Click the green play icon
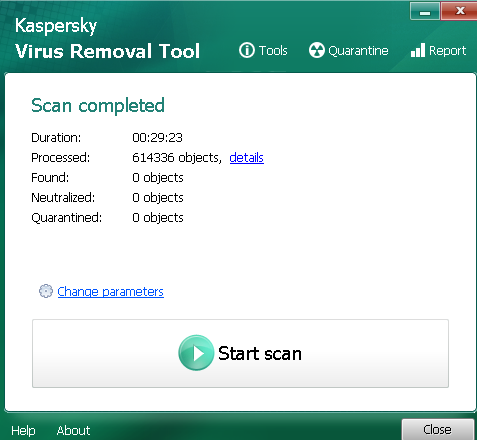477x440 pixels. tap(196, 353)
